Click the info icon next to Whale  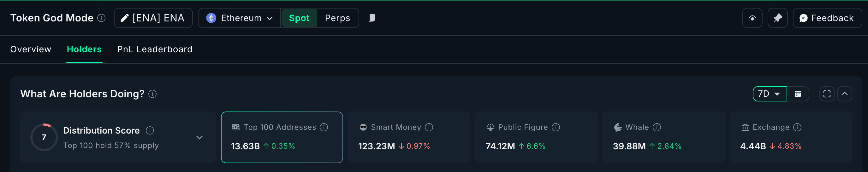657,127
